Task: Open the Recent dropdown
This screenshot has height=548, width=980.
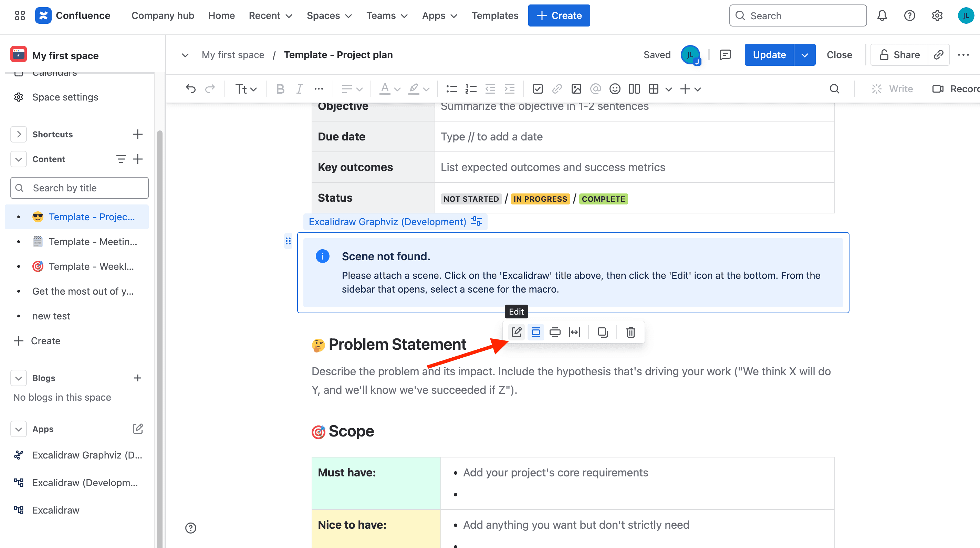Action: pos(271,15)
